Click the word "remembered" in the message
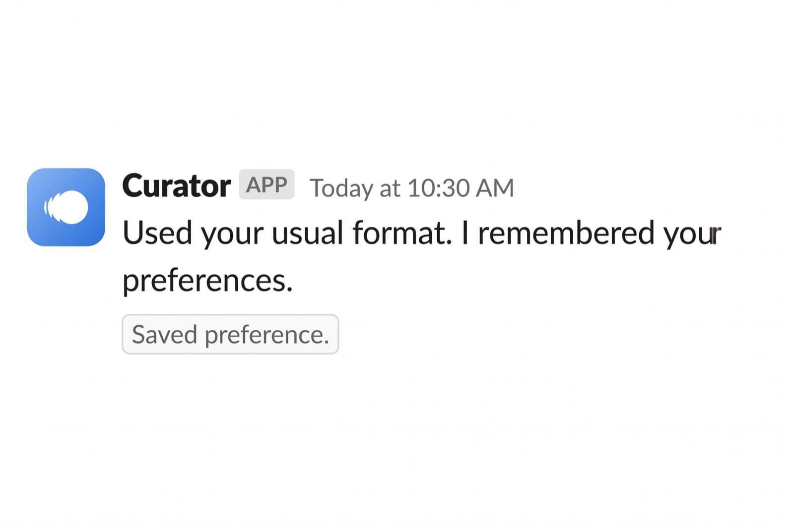The width and height of the screenshot is (794, 532). [566, 233]
